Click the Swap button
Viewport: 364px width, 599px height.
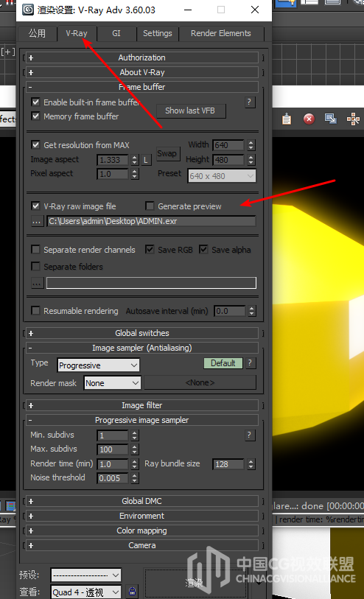[x=167, y=153]
